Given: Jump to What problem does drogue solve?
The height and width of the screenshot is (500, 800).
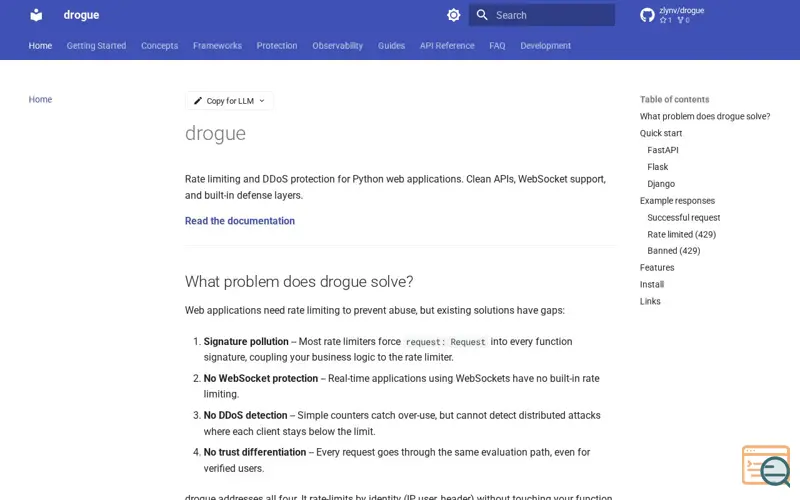Looking at the screenshot, I should pyautogui.click(x=705, y=116).
